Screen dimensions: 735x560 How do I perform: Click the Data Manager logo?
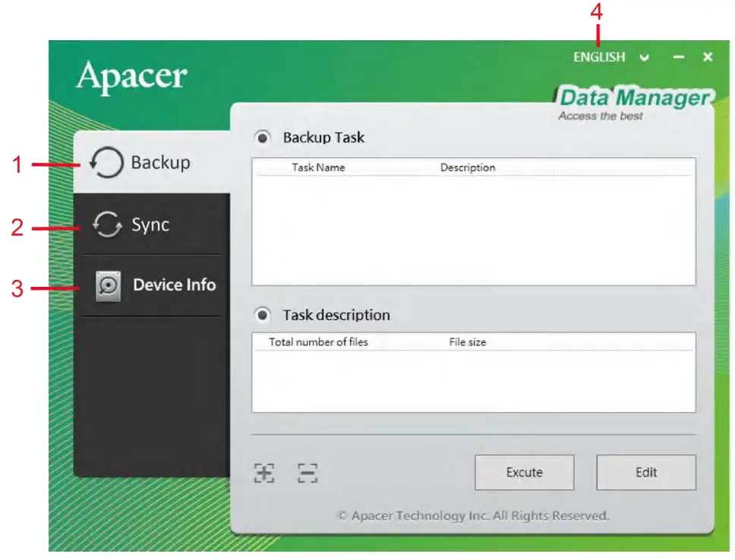635,99
